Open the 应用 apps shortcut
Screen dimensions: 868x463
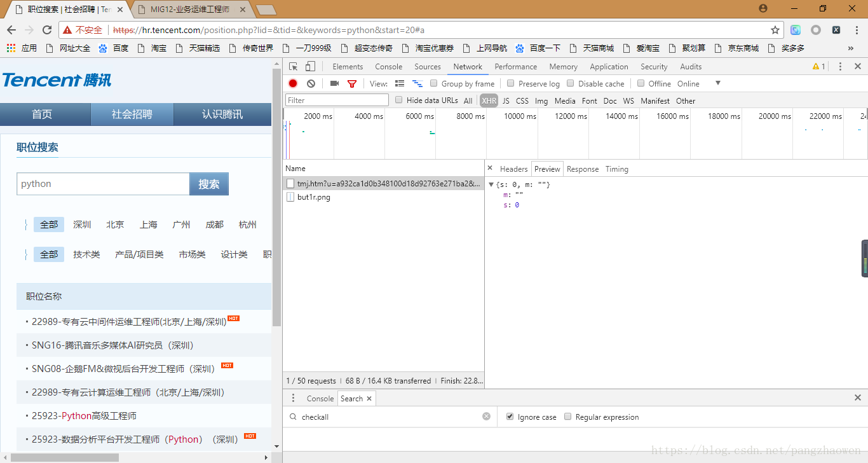point(22,48)
